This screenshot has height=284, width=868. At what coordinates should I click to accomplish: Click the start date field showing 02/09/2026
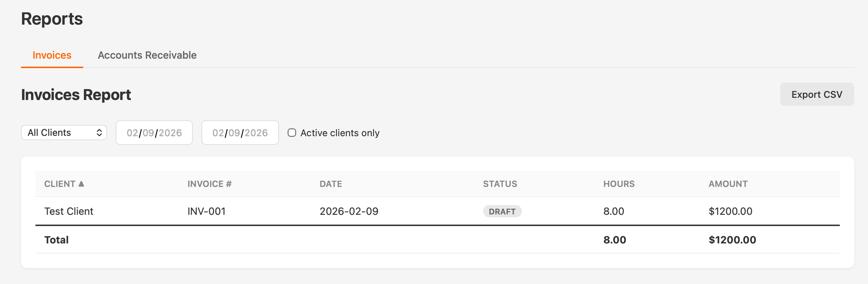tap(154, 133)
